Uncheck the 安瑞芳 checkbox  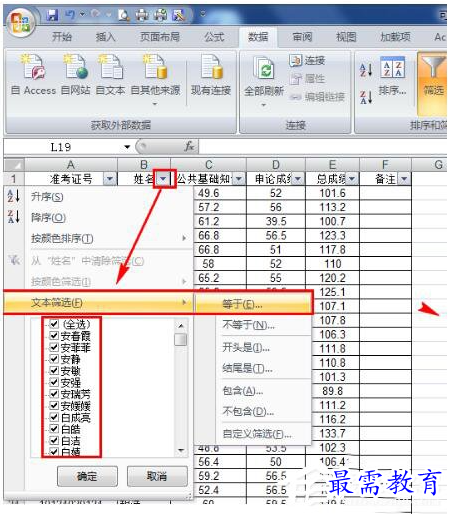54,394
